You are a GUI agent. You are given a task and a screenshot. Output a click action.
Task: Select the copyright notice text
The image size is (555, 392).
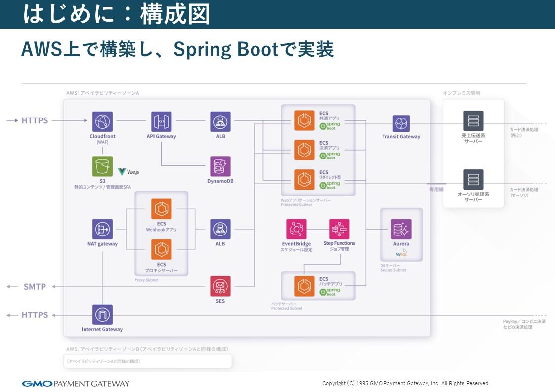[x=406, y=383]
